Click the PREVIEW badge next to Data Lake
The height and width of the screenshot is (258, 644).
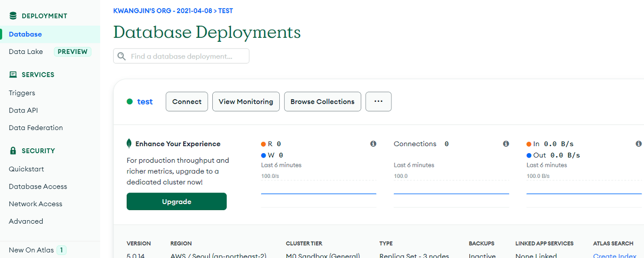72,51
